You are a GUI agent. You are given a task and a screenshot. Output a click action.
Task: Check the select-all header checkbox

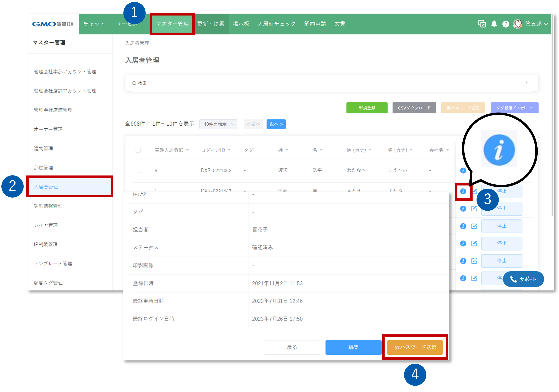[x=138, y=150]
